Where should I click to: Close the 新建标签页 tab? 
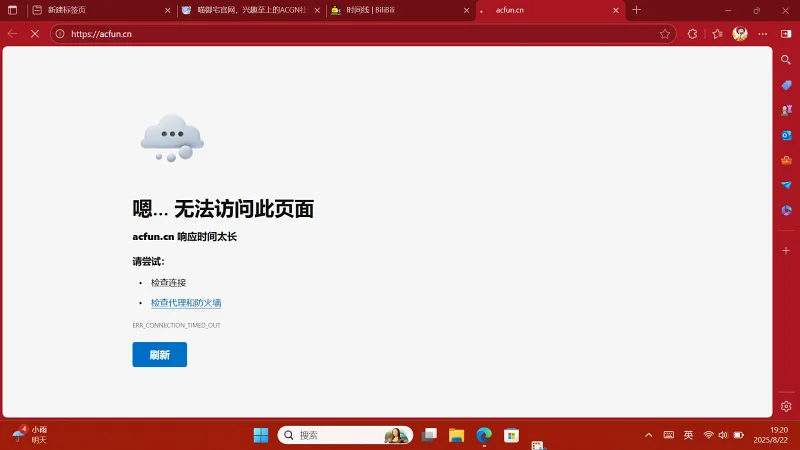click(167, 10)
